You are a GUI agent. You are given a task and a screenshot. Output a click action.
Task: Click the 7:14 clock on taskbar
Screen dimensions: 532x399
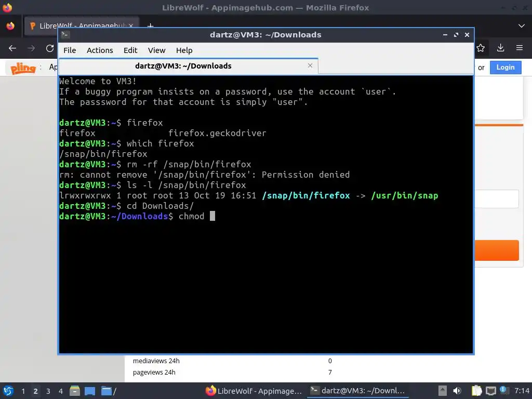[x=522, y=391]
